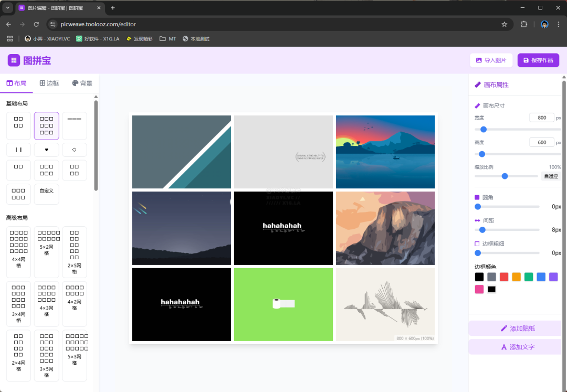Click the address bar URL

point(98,24)
